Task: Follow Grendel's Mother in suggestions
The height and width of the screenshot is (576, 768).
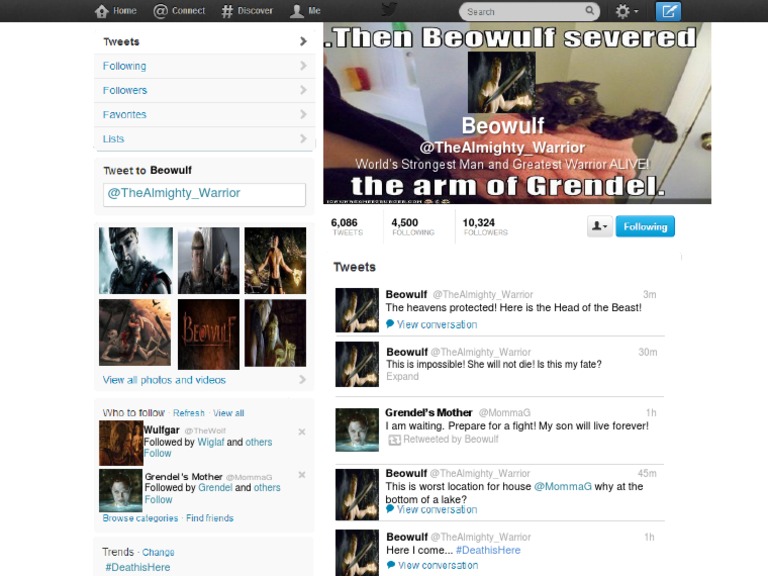Action: tap(158, 500)
